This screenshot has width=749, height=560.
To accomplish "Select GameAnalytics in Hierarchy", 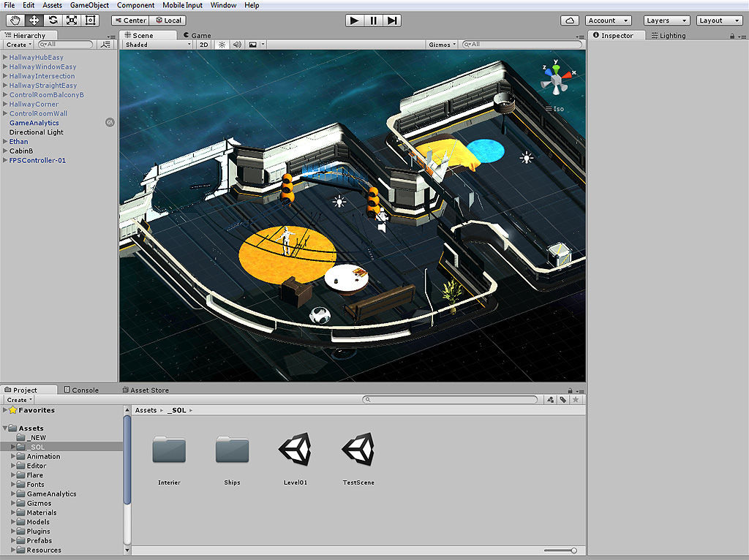I will [x=34, y=123].
